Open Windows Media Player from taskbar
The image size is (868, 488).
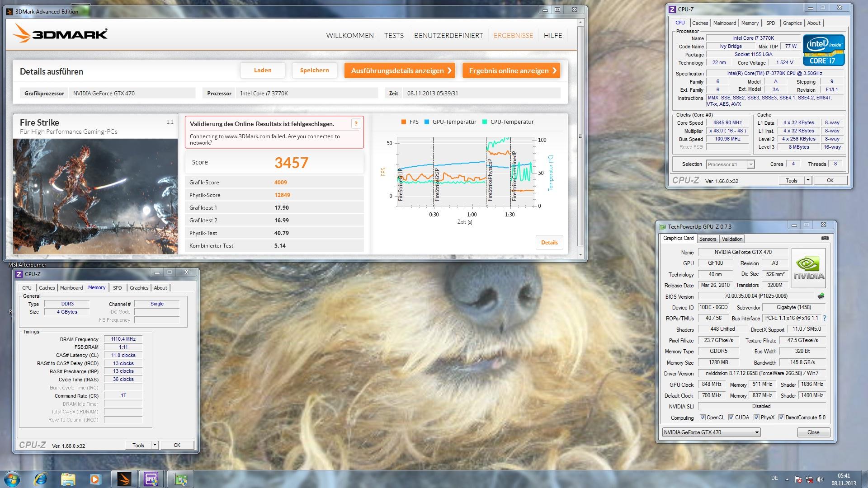[95, 479]
